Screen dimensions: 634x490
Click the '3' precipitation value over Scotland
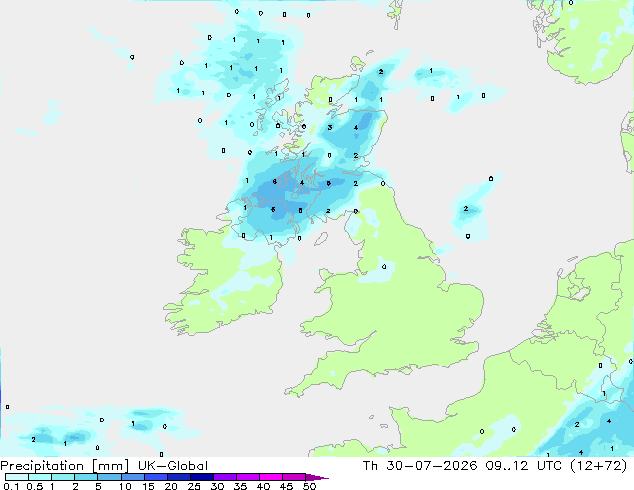330,127
